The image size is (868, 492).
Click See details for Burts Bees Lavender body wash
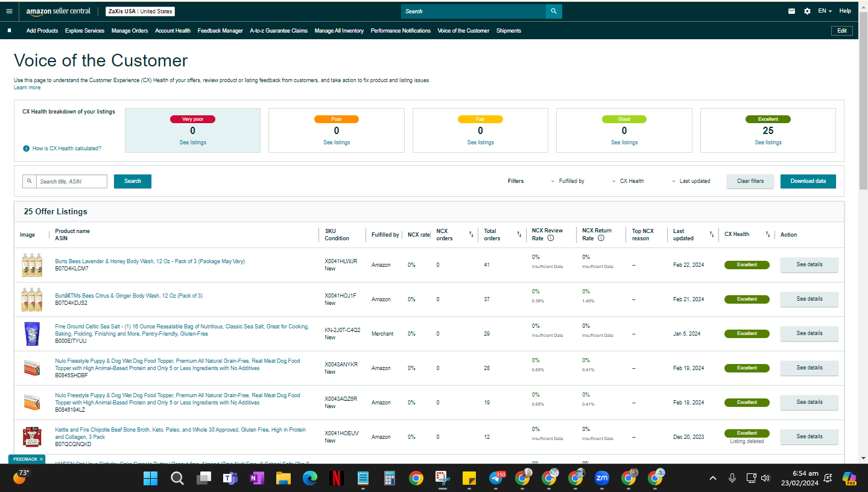(x=809, y=264)
